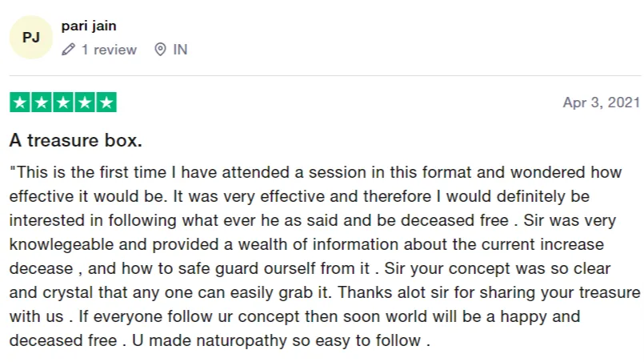This screenshot has width=644, height=362.
Task: Open the 'A treasure box.' review title
Action: point(75,140)
